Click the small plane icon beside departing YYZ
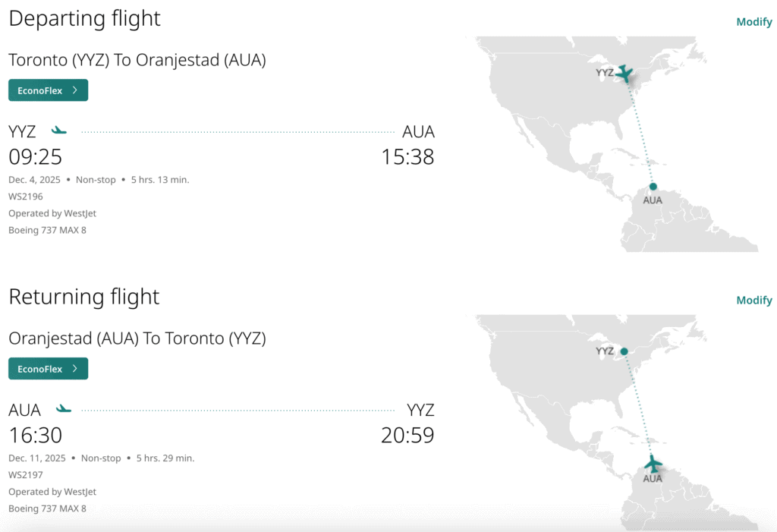Viewport: 777px width, 532px height. click(x=58, y=131)
